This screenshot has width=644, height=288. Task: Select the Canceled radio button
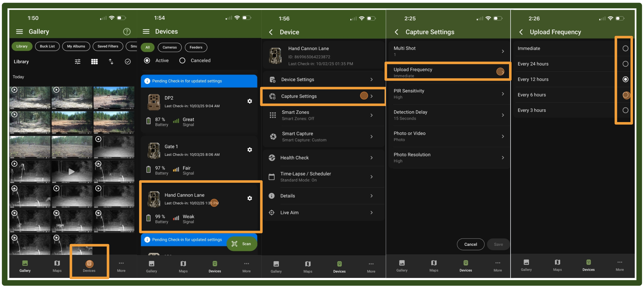[x=182, y=61]
